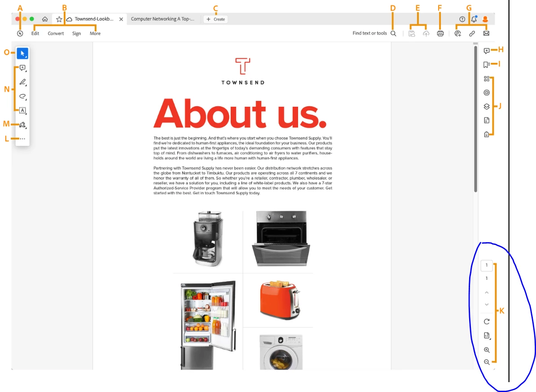Viewport: 536px width, 392px height.
Task: Open the document page panel icon
Action: (487, 120)
